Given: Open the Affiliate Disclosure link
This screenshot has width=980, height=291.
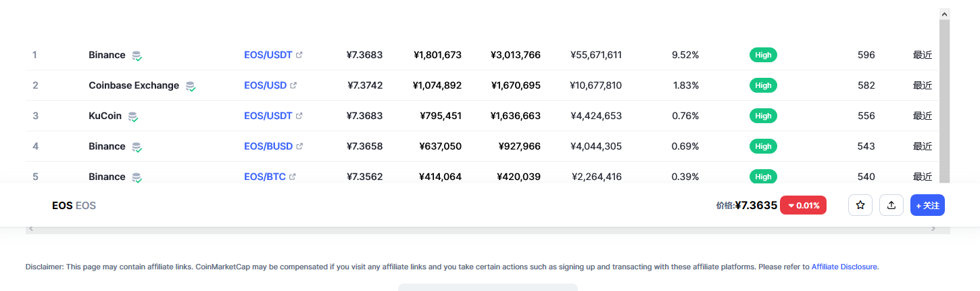Looking at the screenshot, I should coord(844,267).
